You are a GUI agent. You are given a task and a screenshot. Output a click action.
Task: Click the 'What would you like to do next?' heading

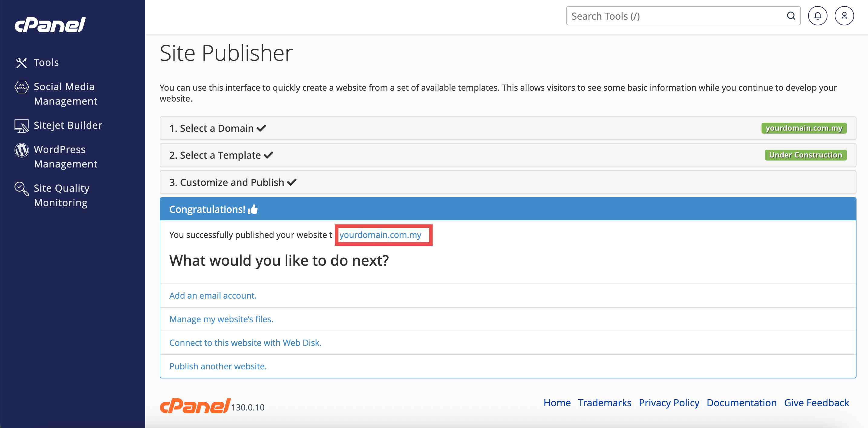(279, 261)
